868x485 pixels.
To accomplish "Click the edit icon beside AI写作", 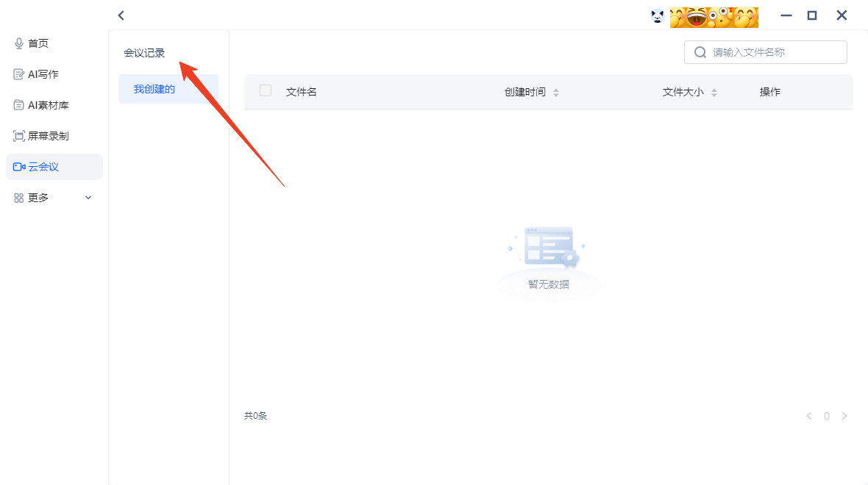I will (19, 74).
